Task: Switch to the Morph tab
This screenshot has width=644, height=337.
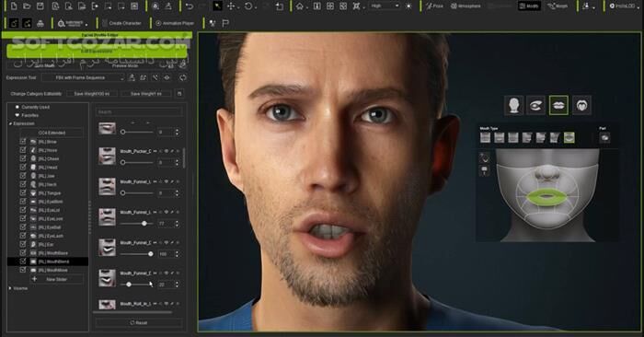Action: tap(558, 6)
